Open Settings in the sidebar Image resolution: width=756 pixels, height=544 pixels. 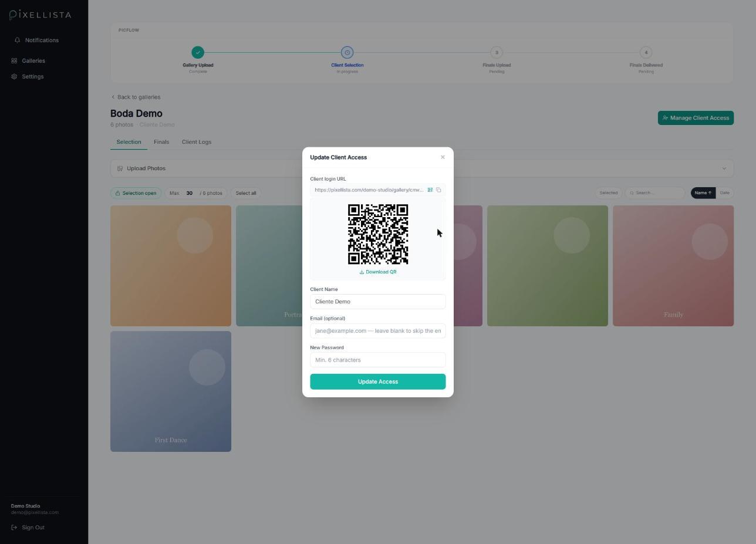[33, 77]
